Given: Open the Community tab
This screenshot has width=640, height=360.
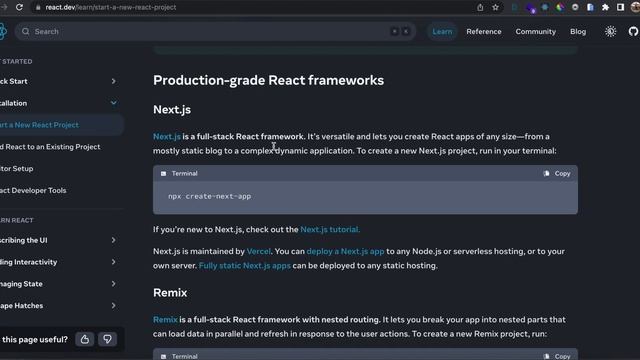Looking at the screenshot, I should pyautogui.click(x=536, y=31).
